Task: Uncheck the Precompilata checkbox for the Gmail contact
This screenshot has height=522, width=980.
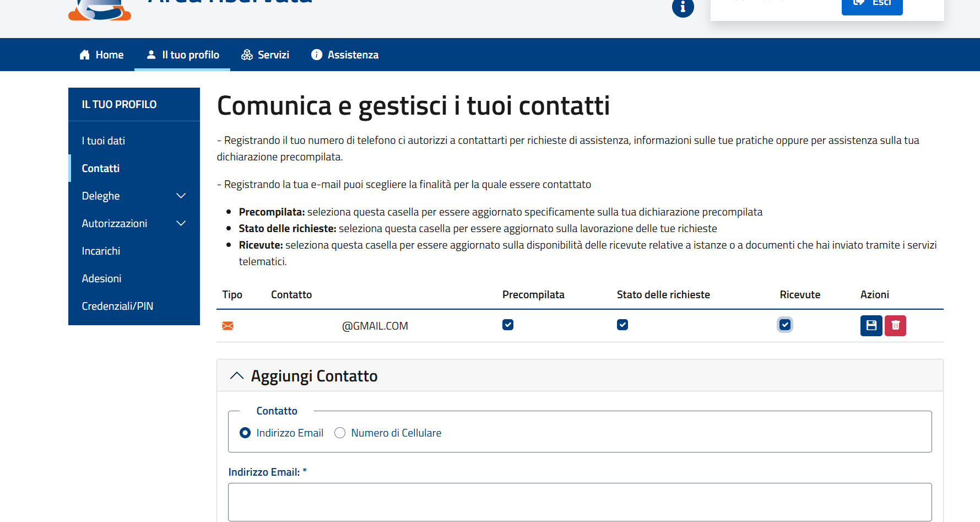Action: (x=508, y=325)
